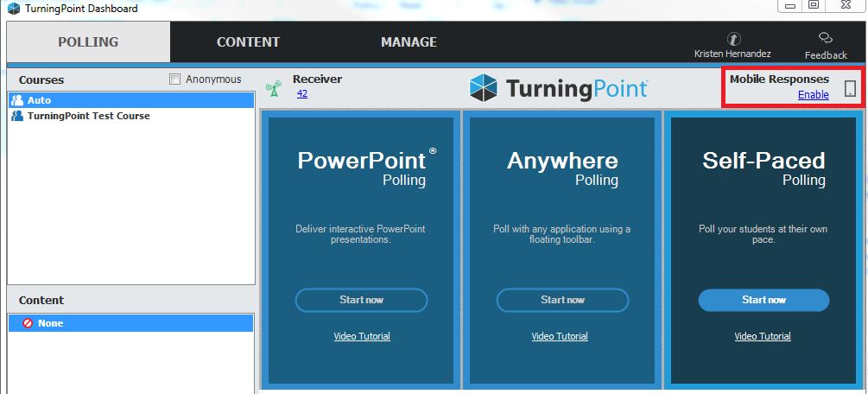Click 'Deliver interactive PowerPoint presentations.' text
868x394 pixels.
[360, 234]
